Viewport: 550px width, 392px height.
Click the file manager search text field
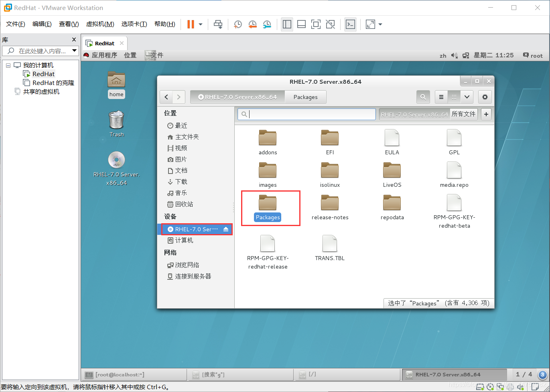pos(307,114)
